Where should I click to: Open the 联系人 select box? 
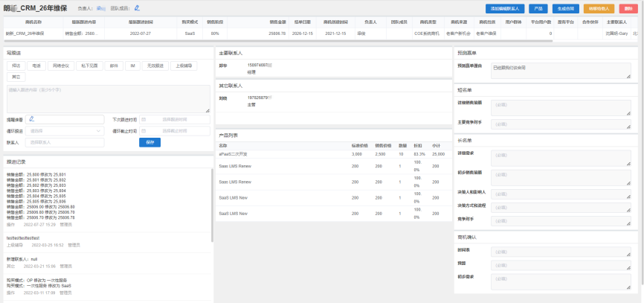pos(65,142)
